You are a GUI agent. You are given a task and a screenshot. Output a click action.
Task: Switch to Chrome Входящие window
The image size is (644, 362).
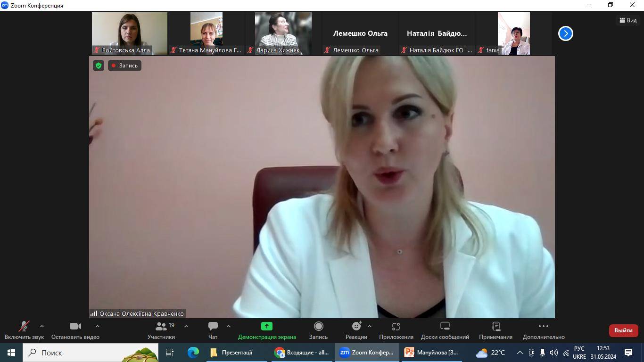point(302,353)
